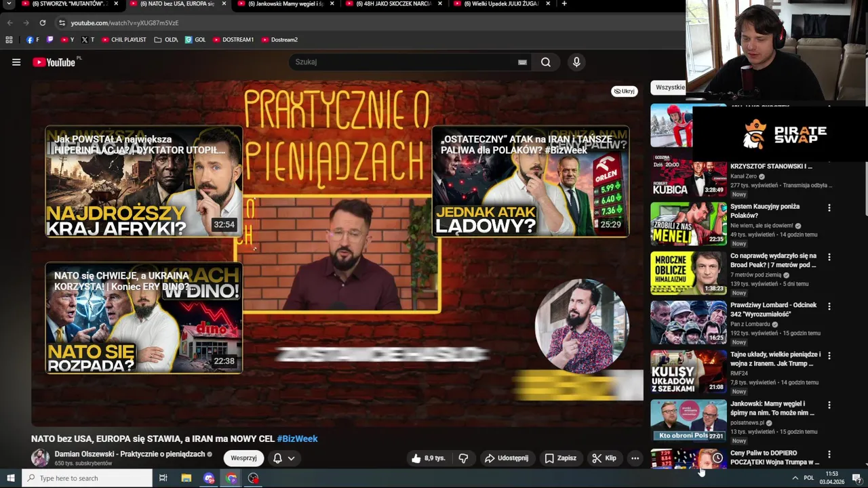The width and height of the screenshot is (868, 488).
Task: Open the OLD\ bookmarks folder
Action: 166,40
